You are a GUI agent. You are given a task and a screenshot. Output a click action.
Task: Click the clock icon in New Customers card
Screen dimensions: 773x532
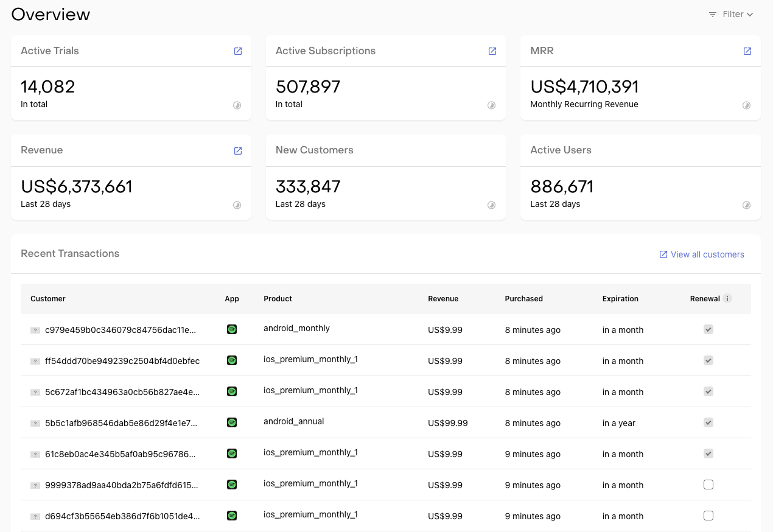click(491, 205)
